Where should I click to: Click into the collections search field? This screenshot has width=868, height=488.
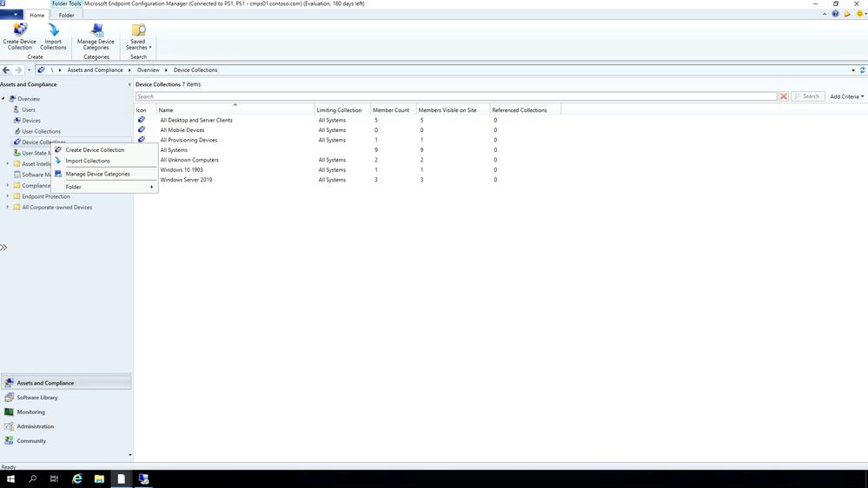[456, 96]
